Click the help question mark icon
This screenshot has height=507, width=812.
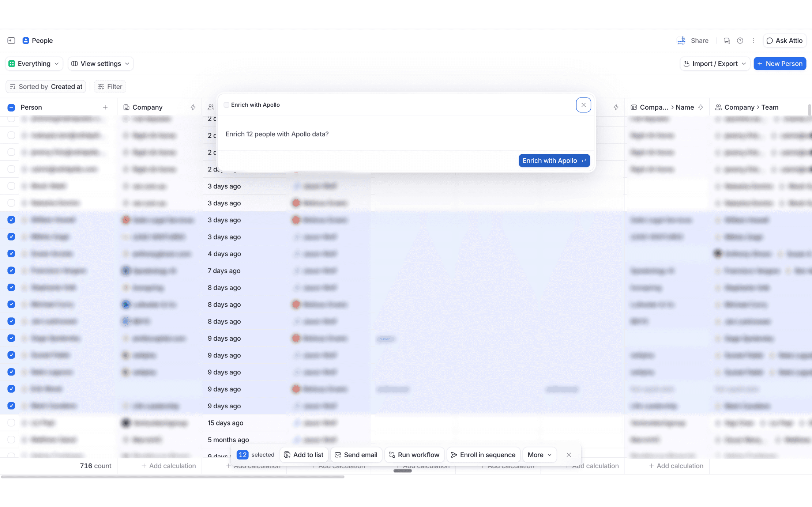click(x=740, y=41)
